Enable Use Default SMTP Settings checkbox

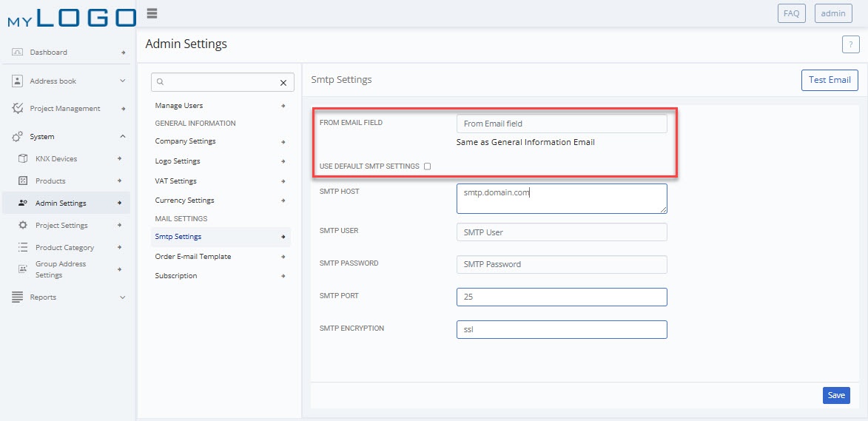428,166
